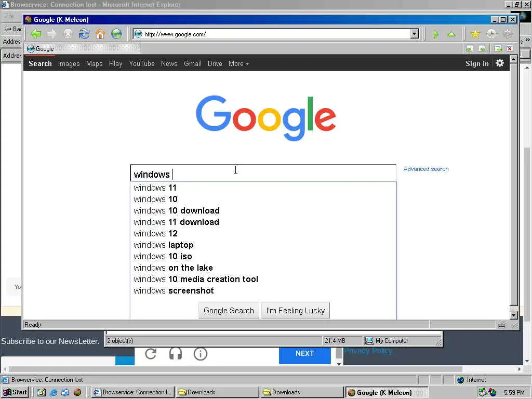The image size is (532, 399).
Task: Select suggestion 'windows on the lake'
Action: [x=263, y=268]
